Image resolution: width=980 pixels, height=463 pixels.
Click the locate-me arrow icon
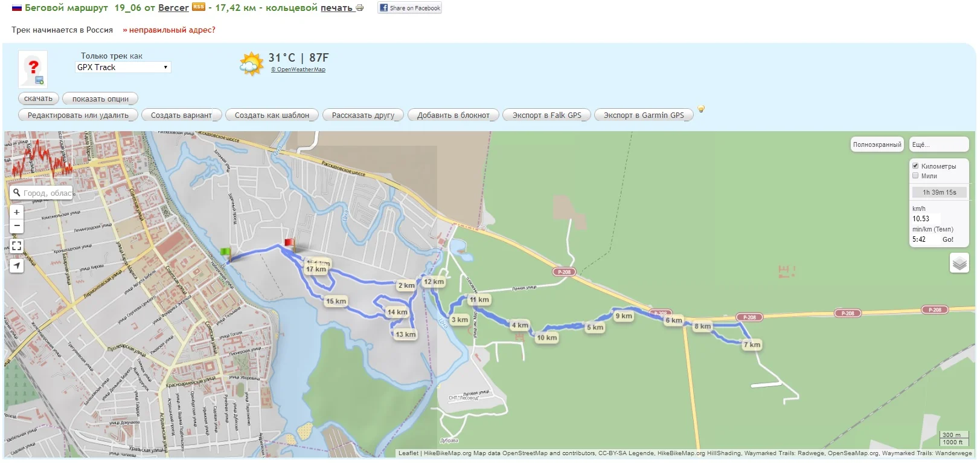pos(17,265)
